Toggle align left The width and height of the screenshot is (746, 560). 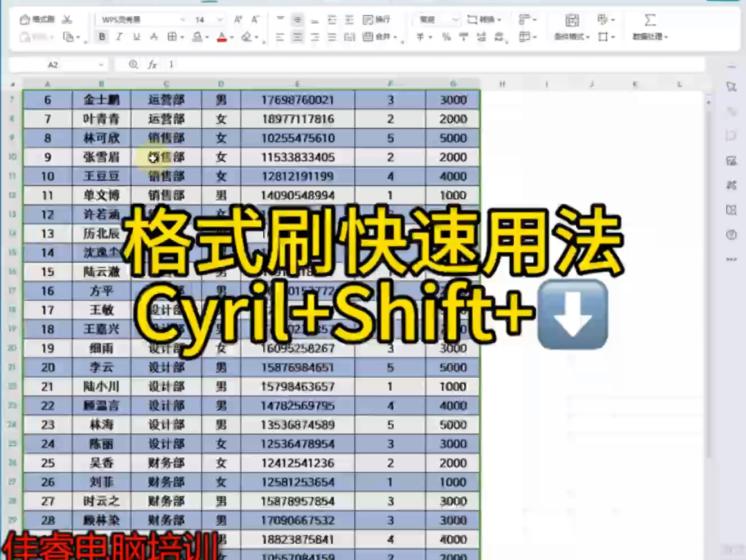coord(280,37)
